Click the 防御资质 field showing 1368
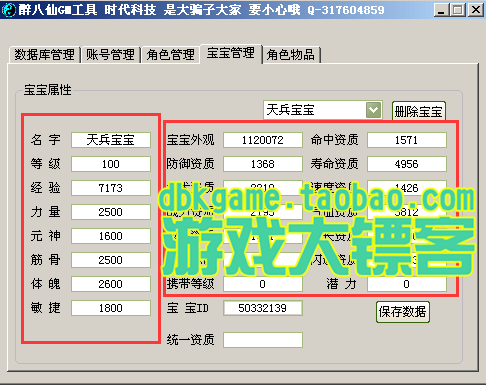The image size is (486, 385). coord(263,164)
